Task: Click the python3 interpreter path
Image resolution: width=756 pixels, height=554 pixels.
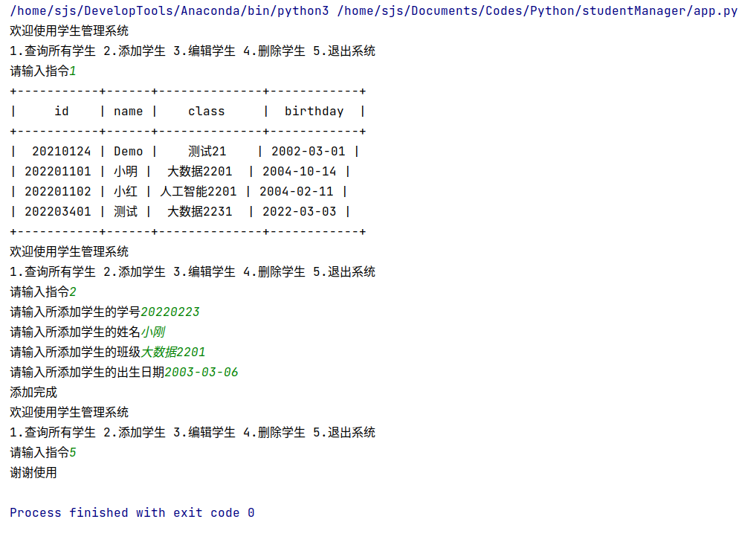Action: click(169, 10)
